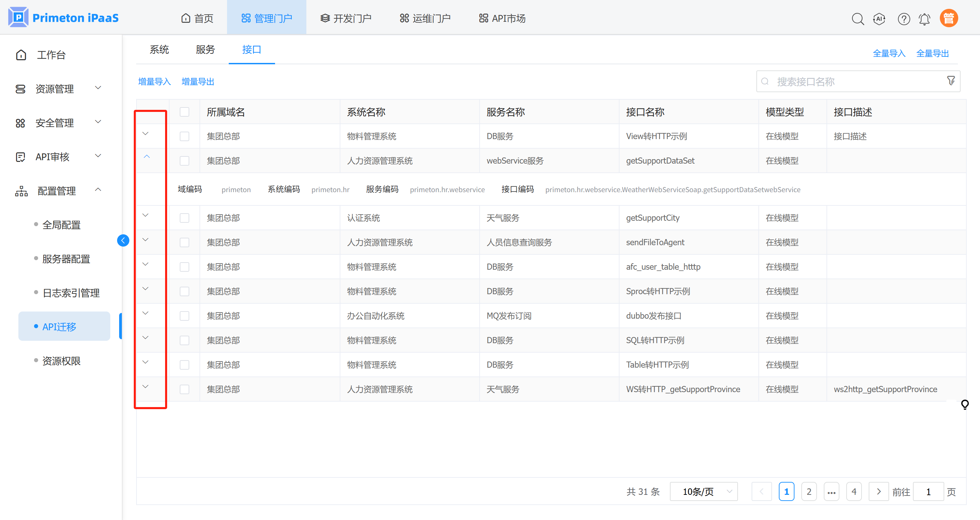Viewport: 980px width, 520px height.
Task: Open the 运维门户 top menu
Action: [x=425, y=18]
